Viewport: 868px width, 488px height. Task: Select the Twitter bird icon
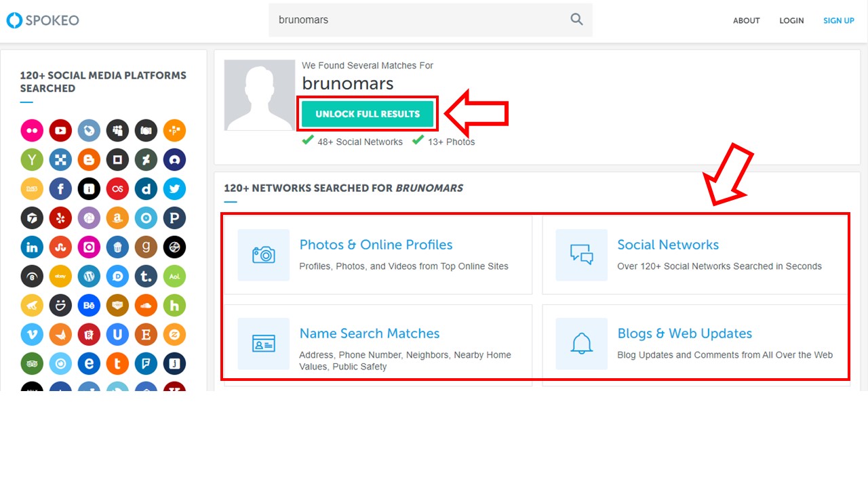click(174, 189)
